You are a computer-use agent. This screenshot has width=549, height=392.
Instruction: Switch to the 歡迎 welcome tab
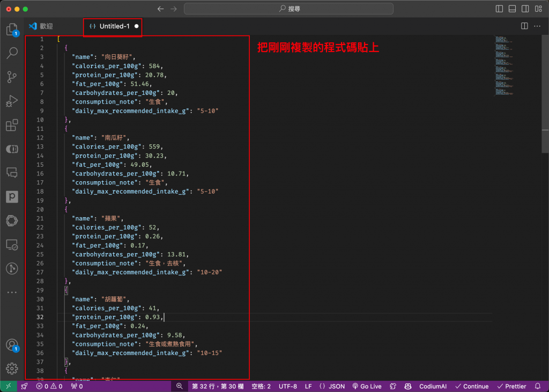pos(41,26)
